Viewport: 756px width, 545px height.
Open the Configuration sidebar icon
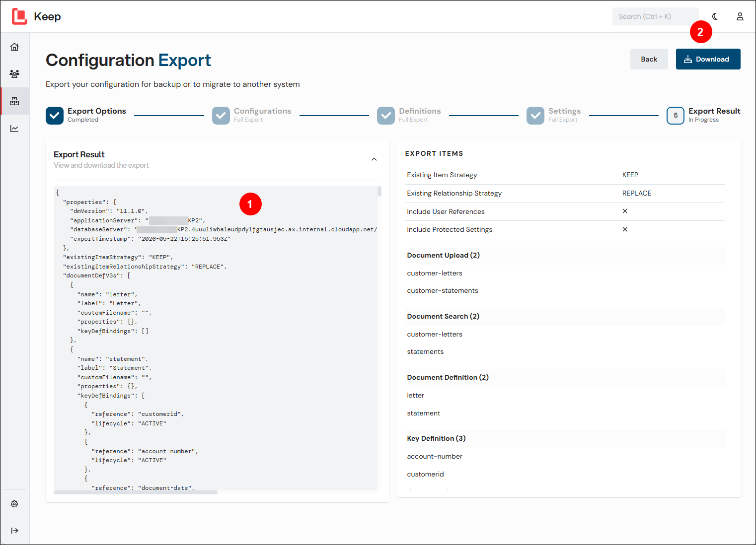tap(14, 101)
